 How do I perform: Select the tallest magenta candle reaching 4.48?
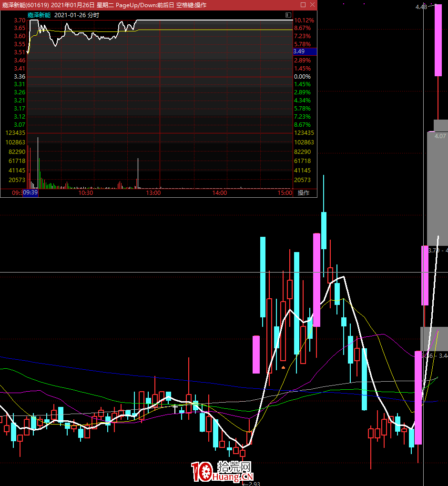click(438, 40)
